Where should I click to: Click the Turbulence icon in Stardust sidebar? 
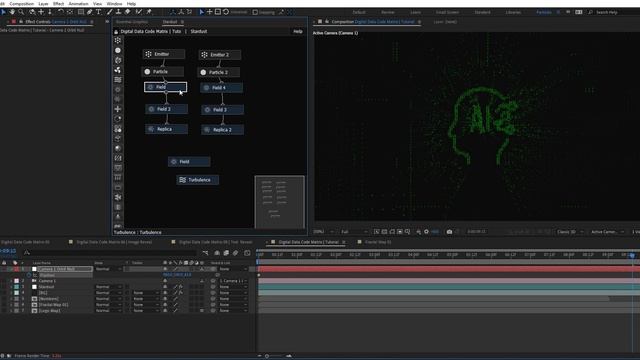coord(118,80)
